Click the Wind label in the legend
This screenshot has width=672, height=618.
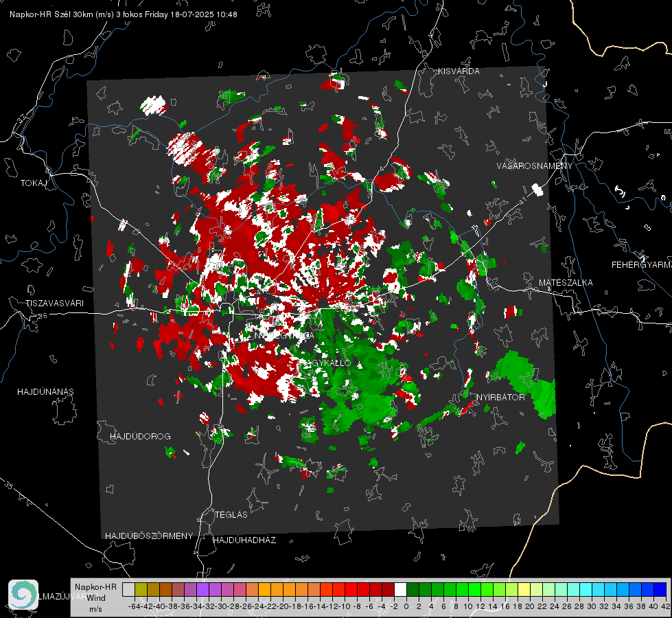(96, 598)
